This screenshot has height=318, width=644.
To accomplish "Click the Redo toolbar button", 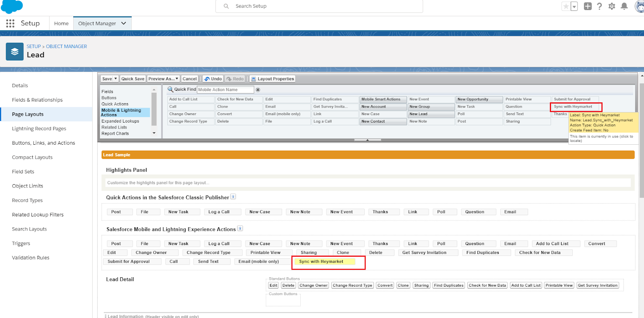I will pyautogui.click(x=235, y=79).
